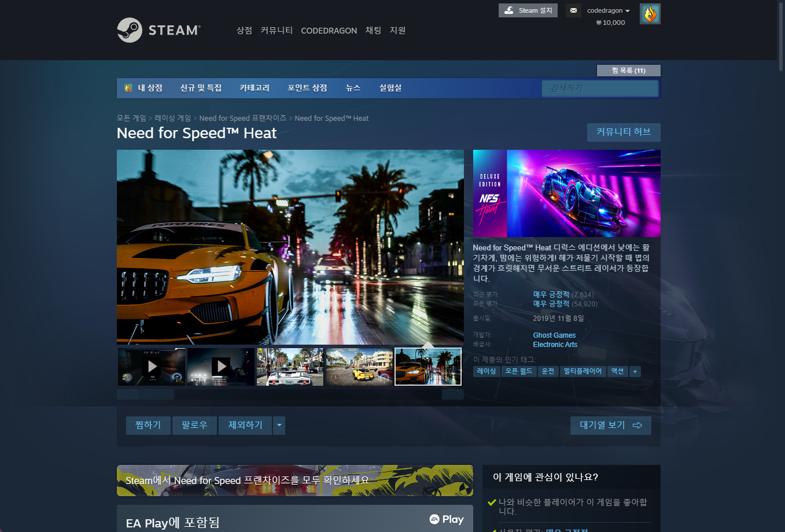
Task: Click the Deluxe Edition header image
Action: click(x=567, y=193)
